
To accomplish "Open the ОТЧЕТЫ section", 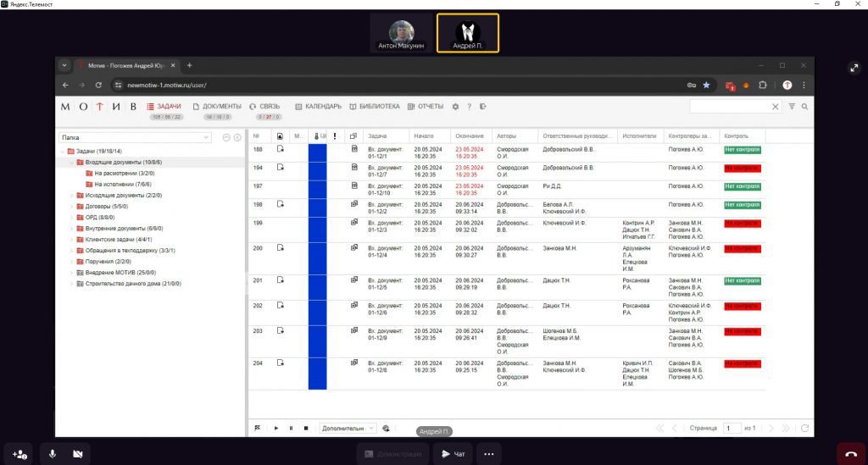I will (426, 107).
